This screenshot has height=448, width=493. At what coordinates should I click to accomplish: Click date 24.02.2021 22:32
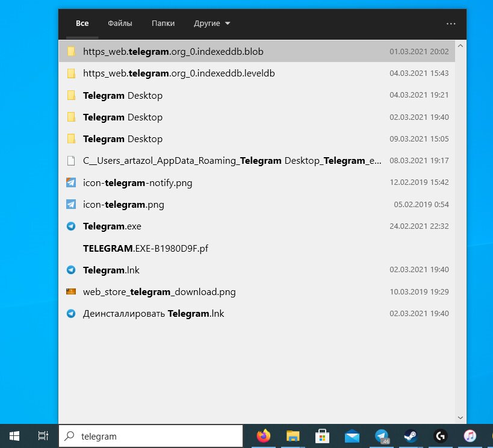[x=419, y=226]
